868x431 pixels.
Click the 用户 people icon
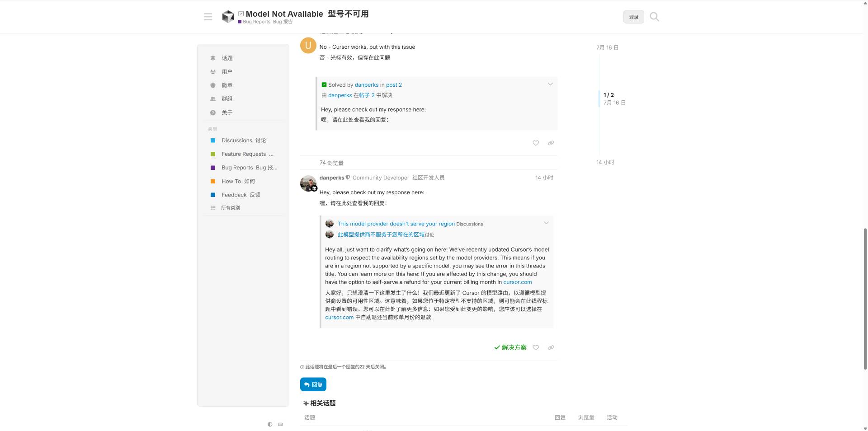click(x=213, y=71)
